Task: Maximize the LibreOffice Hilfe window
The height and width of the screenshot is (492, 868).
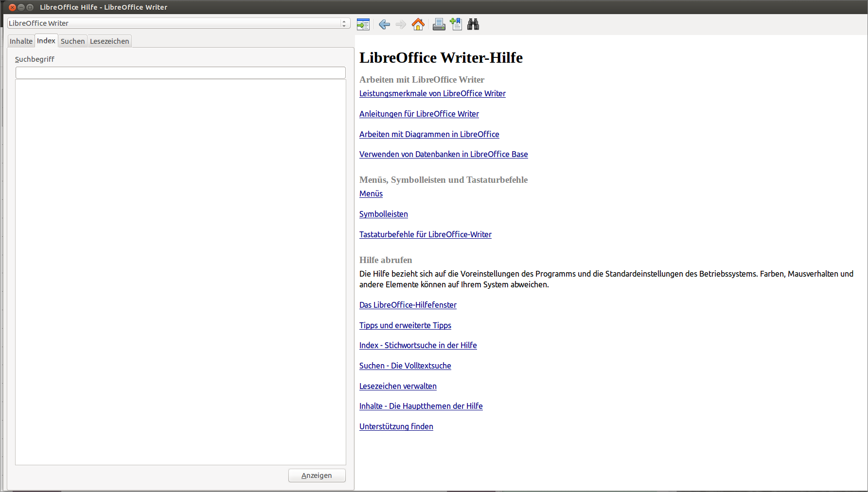Action: click(30, 7)
